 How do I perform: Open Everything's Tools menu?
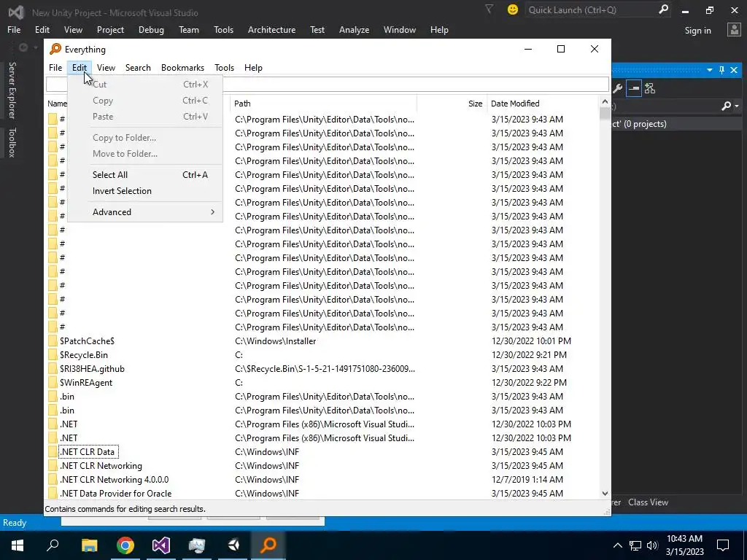[225, 68]
